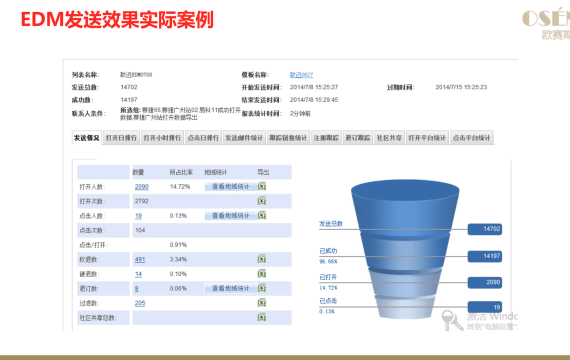Switch to 打开日排行 tab
The width and height of the screenshot is (570, 360).
[x=121, y=138]
